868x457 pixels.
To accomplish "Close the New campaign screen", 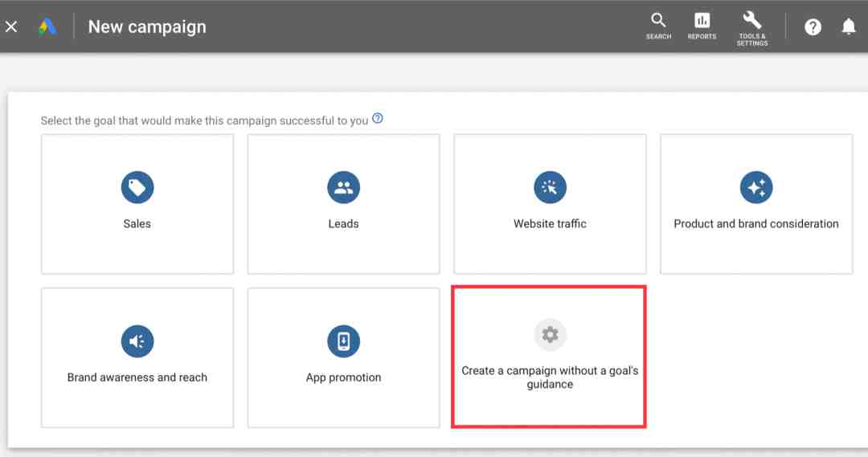I will point(11,27).
